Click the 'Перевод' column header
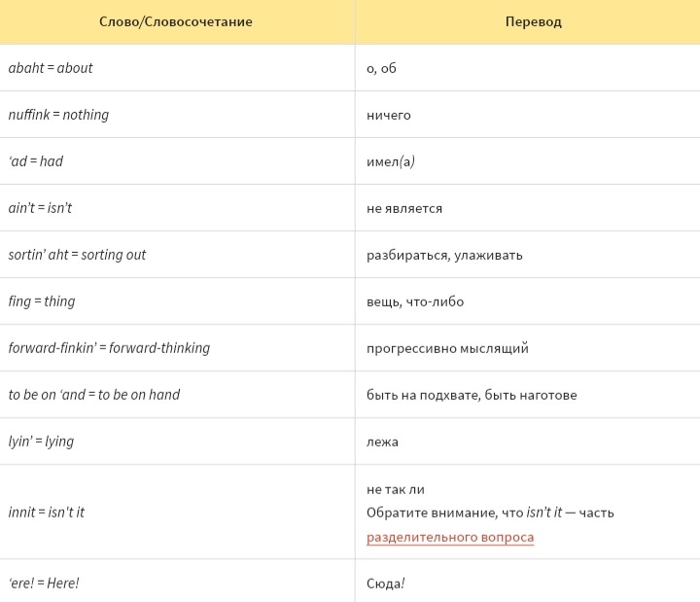Screen dimensions: 700x602 [533, 21]
